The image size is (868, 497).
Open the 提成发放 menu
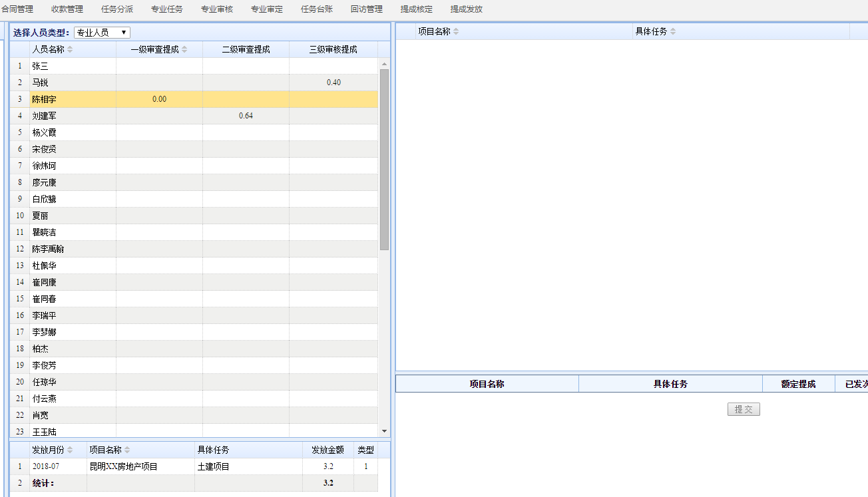[x=466, y=9]
